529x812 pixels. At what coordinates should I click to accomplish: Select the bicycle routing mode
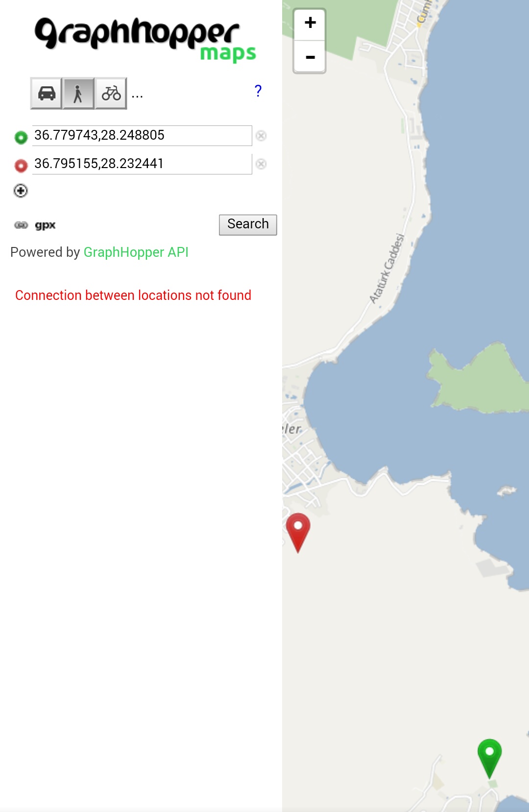[x=111, y=93]
